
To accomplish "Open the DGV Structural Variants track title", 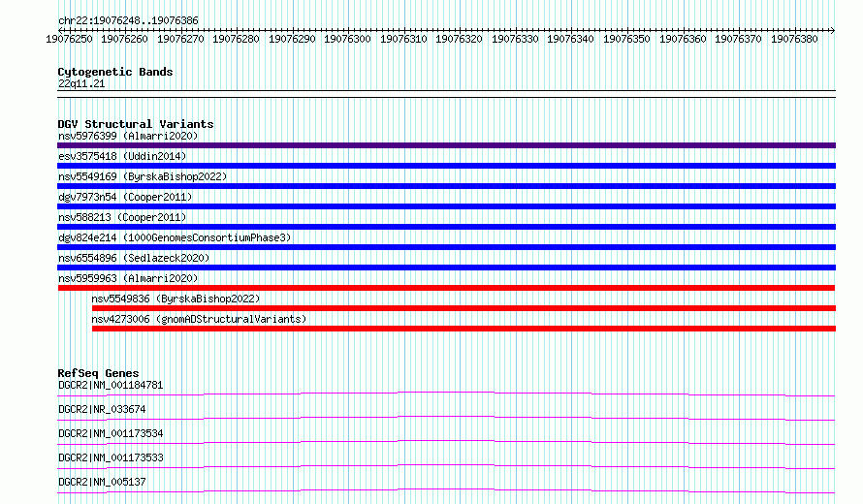I will 136,124.
